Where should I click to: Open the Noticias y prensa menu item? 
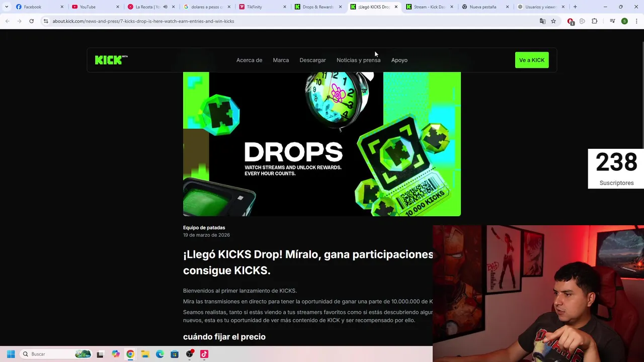(358, 60)
